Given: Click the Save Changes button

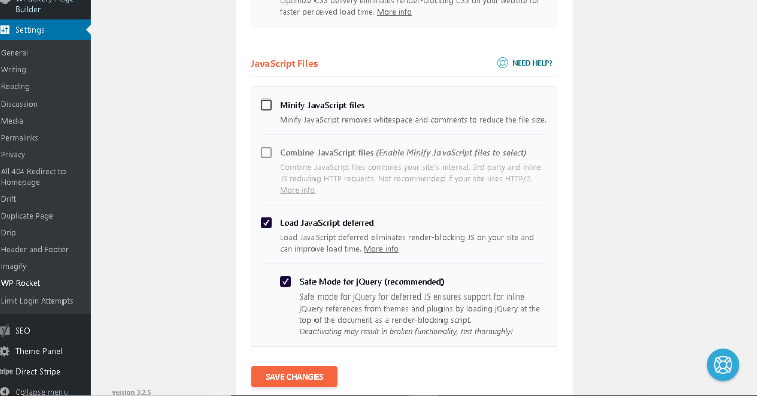Looking at the screenshot, I should (x=294, y=377).
